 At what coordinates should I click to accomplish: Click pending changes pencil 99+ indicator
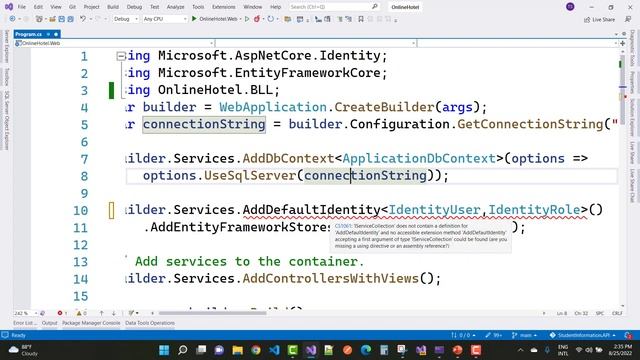(493, 335)
